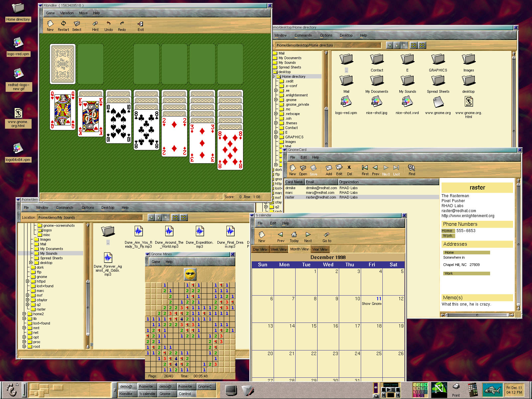This screenshot has height=399, width=532.
Task: Open Home directory icon on desktop
Action: (18, 12)
